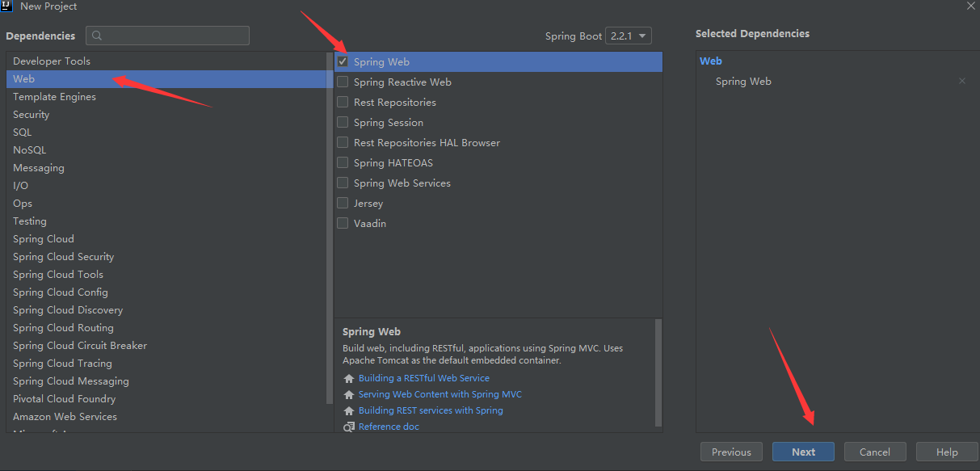Image resolution: width=980 pixels, height=471 pixels.
Task: Select the I/O category
Action: click(166, 186)
